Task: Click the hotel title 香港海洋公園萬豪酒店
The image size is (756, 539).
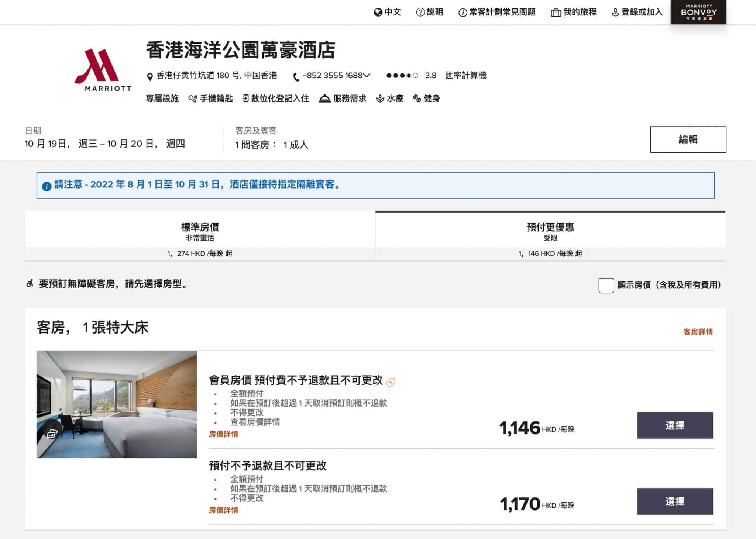Action: [241, 50]
